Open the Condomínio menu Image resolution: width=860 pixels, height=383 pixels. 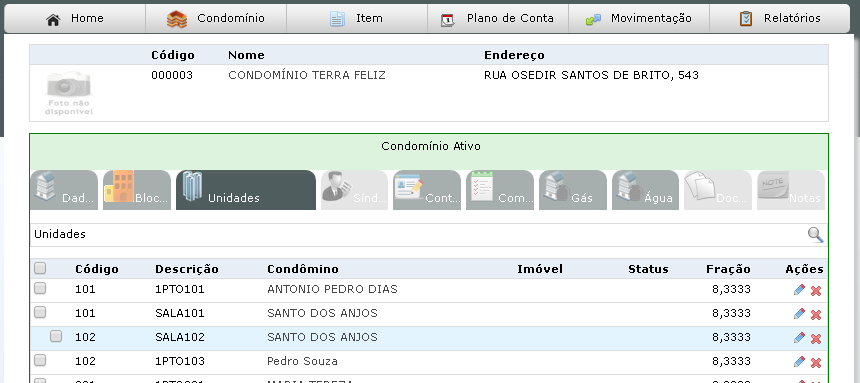[x=216, y=19]
